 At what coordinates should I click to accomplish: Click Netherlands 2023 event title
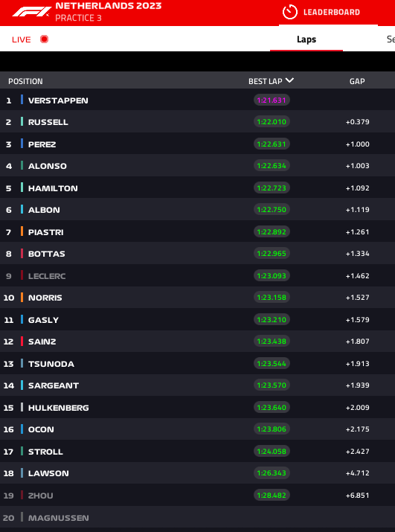point(109,6)
